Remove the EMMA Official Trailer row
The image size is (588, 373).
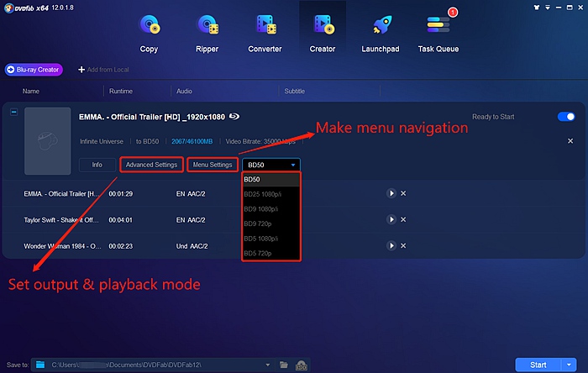click(403, 193)
